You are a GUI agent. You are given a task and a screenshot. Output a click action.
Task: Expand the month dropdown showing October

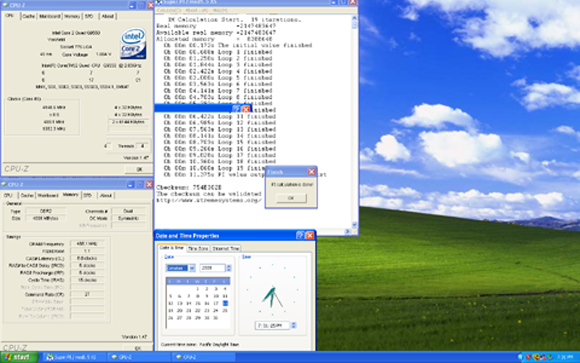coord(192,268)
